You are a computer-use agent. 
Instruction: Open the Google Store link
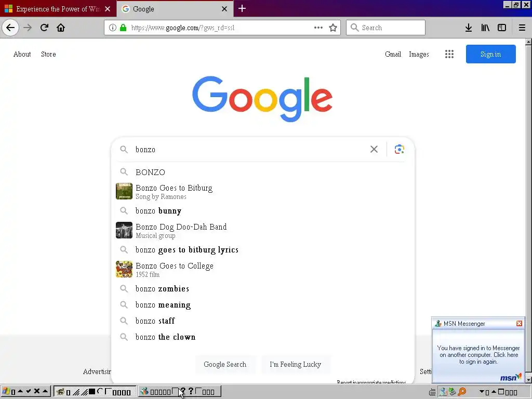[x=48, y=54]
